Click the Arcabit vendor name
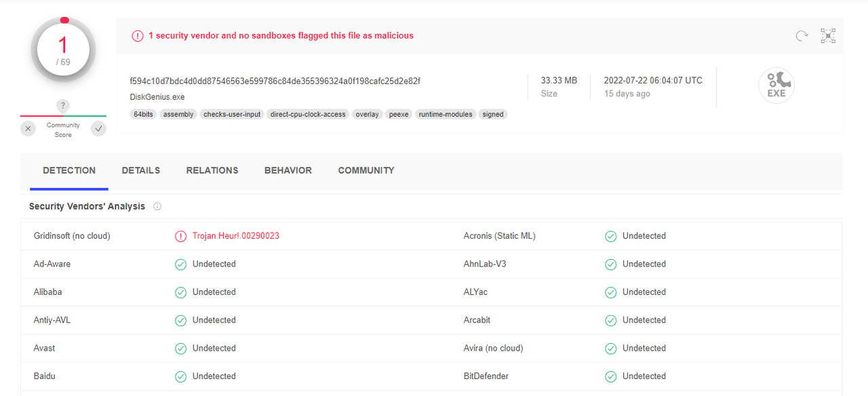This screenshot has width=868, height=396. tap(477, 320)
